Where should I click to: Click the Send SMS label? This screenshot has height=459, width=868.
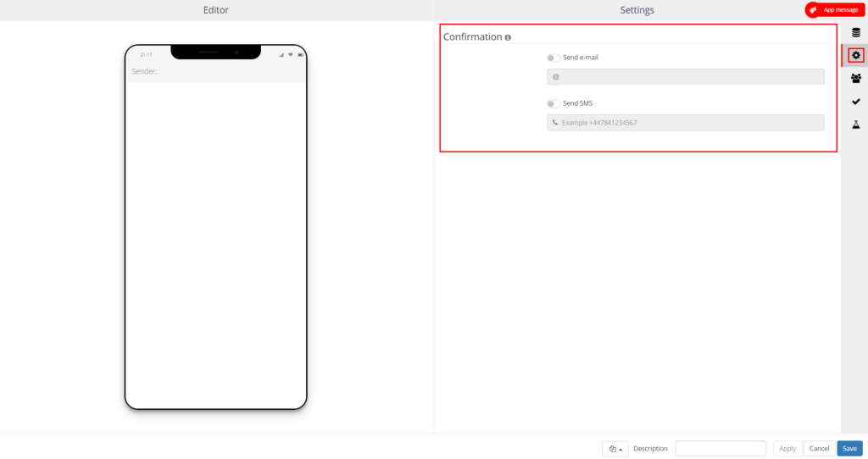[577, 103]
